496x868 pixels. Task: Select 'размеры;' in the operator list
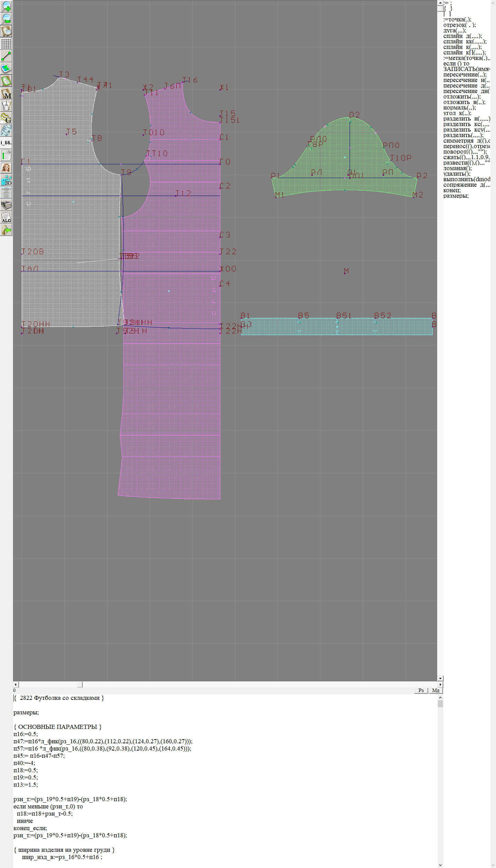pyautogui.click(x=456, y=196)
